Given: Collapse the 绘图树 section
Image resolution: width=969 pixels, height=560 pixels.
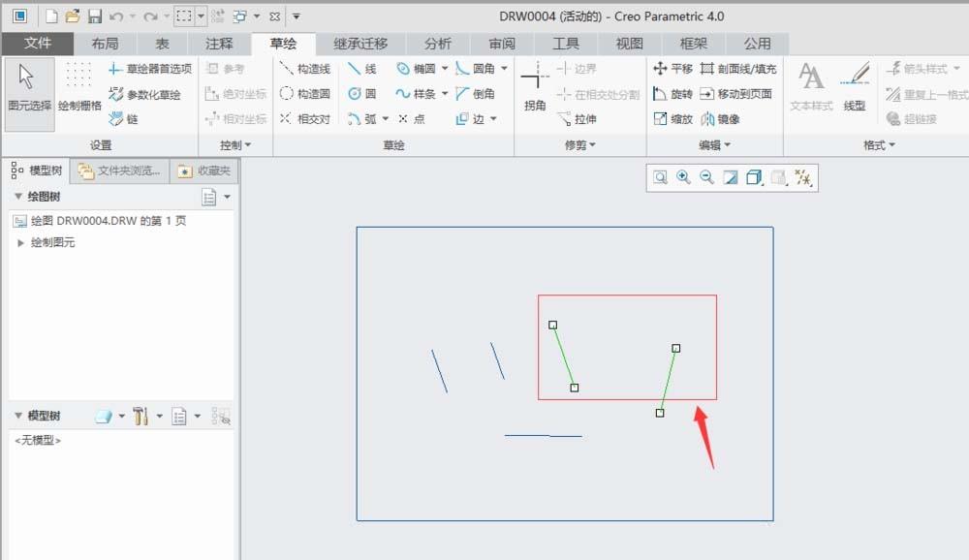Looking at the screenshot, I should (x=19, y=197).
